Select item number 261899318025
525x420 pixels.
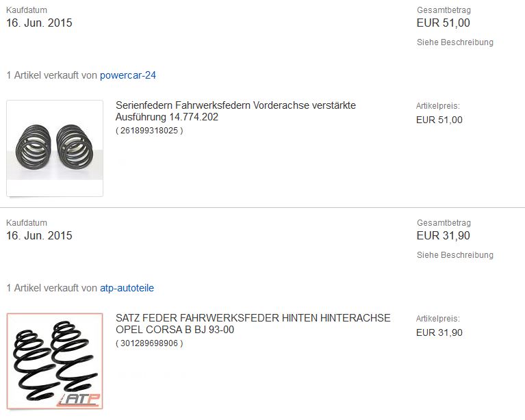pyautogui.click(x=149, y=131)
